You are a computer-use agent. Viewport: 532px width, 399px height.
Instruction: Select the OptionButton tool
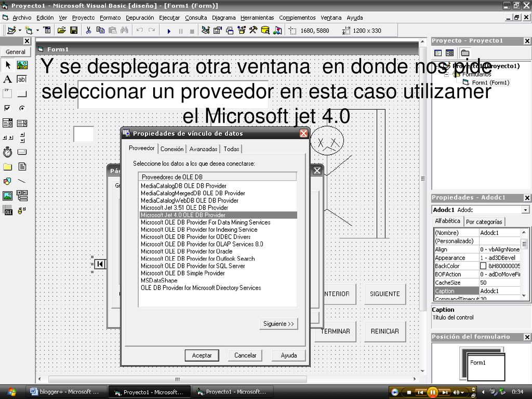point(22,108)
